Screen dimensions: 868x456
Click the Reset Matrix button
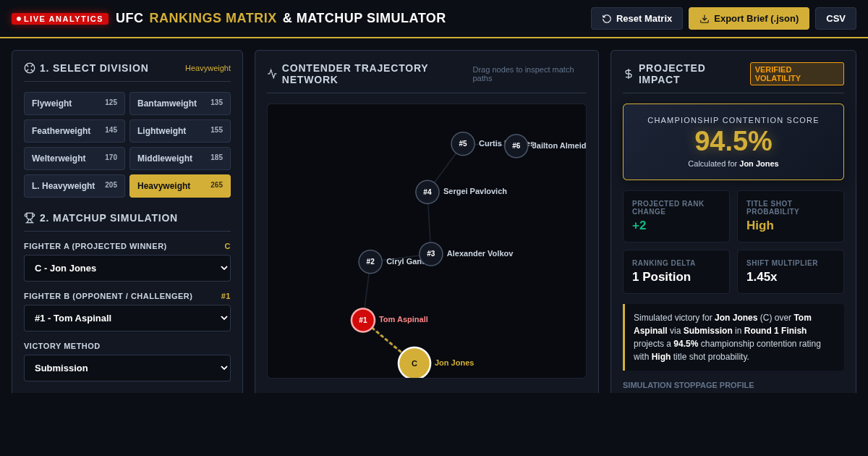(x=637, y=18)
